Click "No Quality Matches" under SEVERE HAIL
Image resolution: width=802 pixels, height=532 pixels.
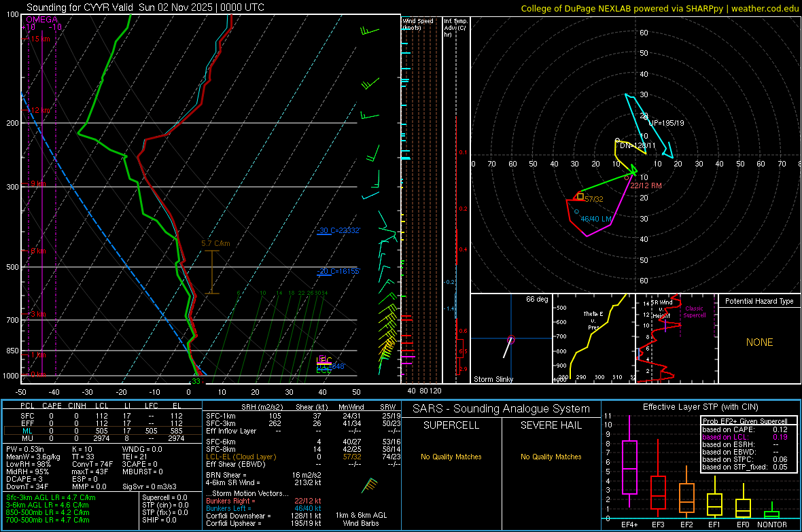click(x=551, y=457)
